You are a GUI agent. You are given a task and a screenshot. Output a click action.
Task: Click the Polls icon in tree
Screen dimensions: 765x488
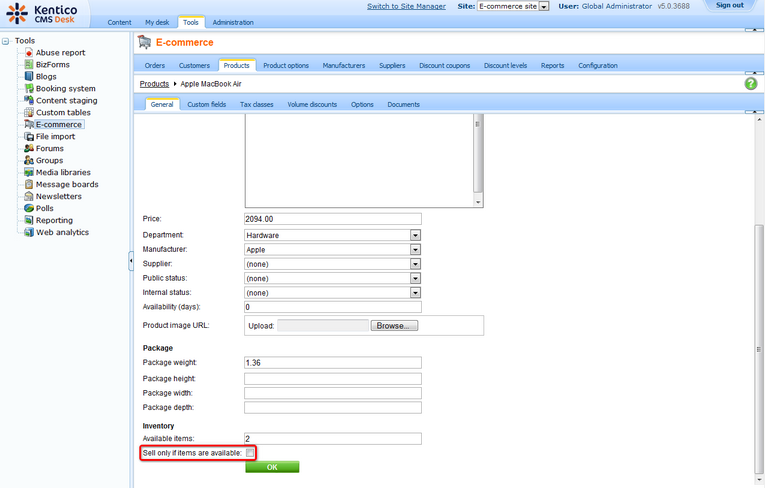(x=29, y=208)
